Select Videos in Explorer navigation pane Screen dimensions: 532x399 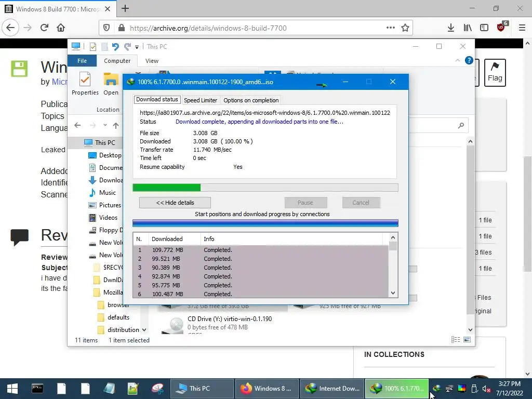pos(103,218)
